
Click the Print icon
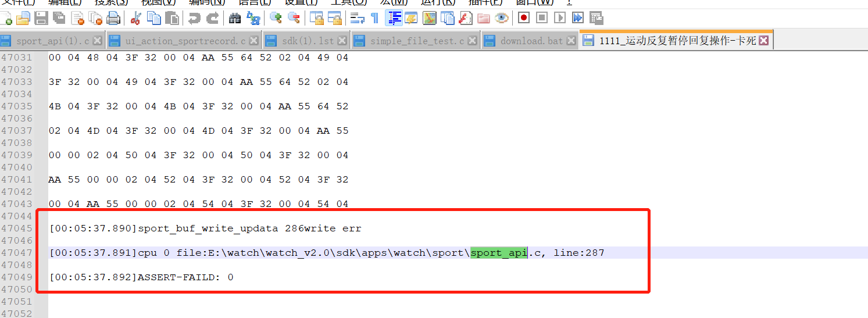coord(113,19)
